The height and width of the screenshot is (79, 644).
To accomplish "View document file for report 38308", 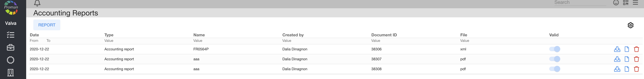I will click(x=627, y=69).
